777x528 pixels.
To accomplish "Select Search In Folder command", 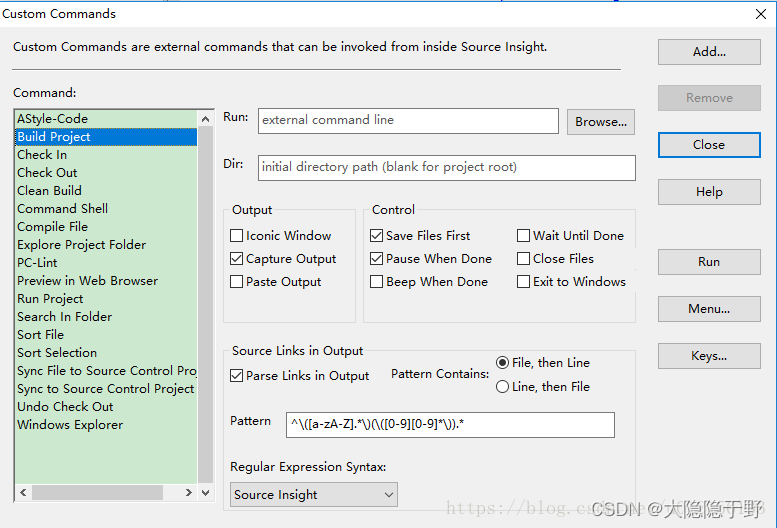I will tap(106, 317).
